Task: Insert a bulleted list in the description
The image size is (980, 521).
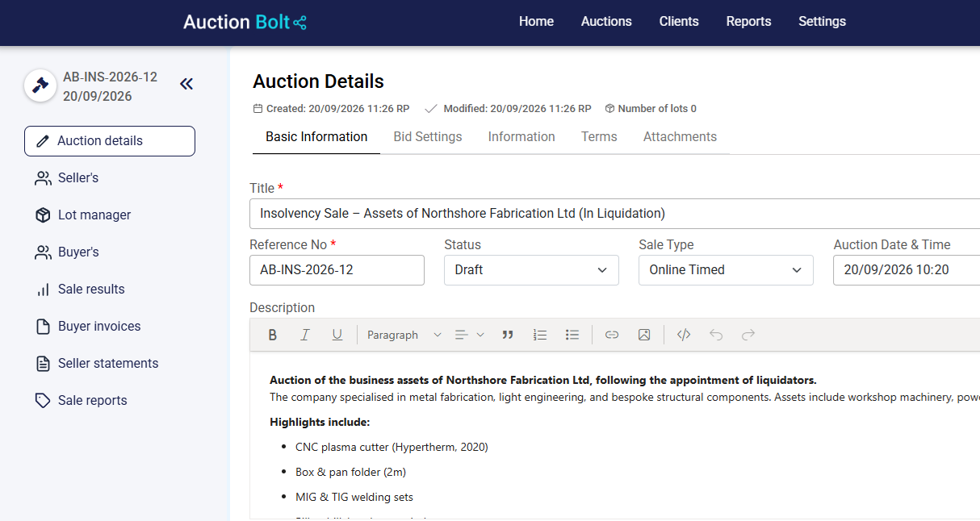Action: point(572,335)
